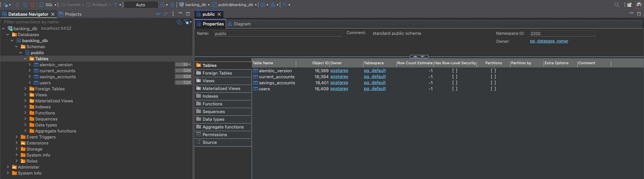
Task: Open Materialized Views section in schema editor
Action: pos(223,88)
